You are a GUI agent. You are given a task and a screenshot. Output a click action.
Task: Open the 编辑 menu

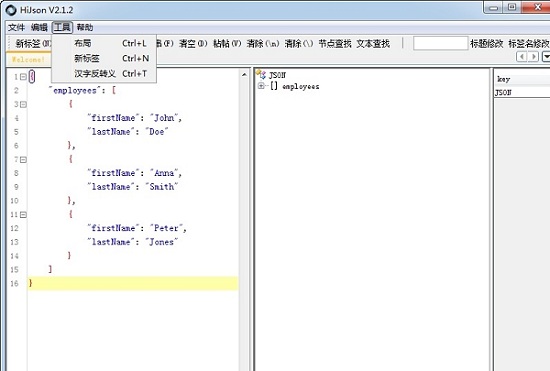(x=39, y=27)
